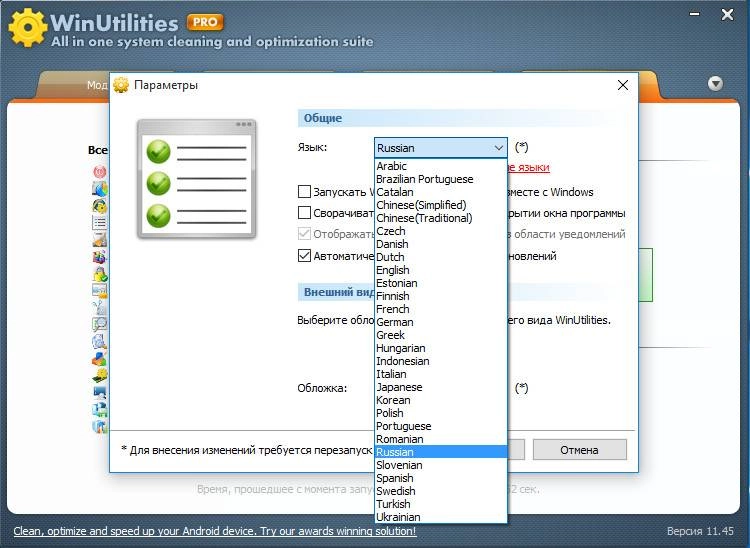
Task: Open the padlock with green check module icon
Action: click(99, 274)
